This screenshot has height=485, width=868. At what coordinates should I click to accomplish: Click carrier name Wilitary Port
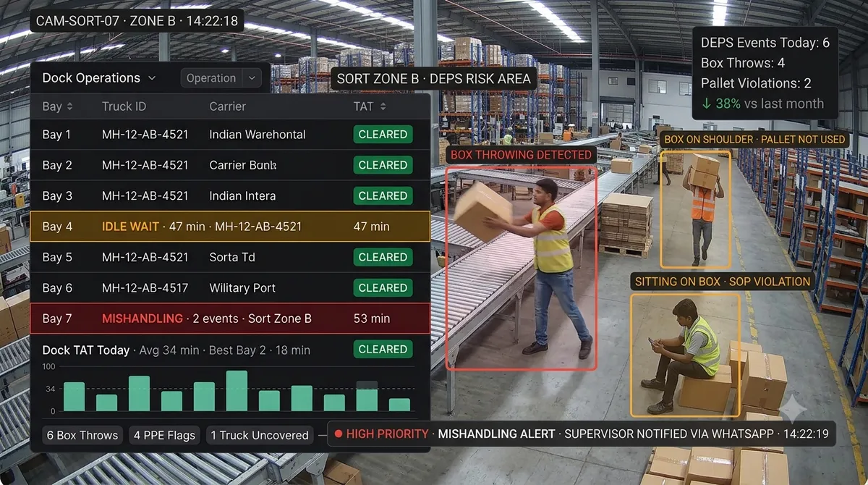[x=242, y=287]
